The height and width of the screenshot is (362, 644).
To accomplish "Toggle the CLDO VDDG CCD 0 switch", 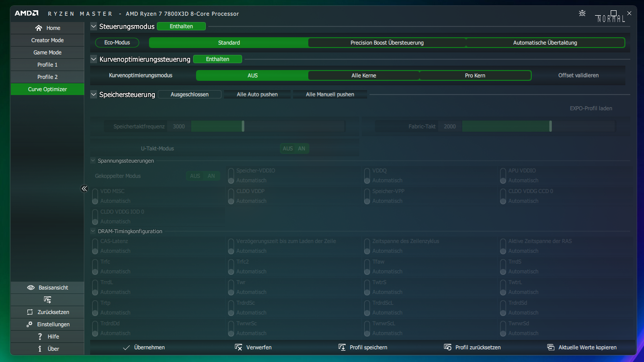I will tap(503, 196).
